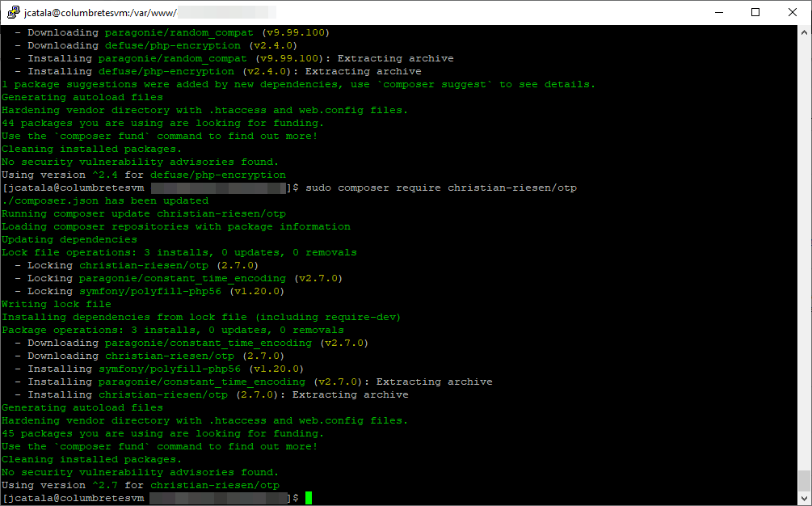Screen dimensions: 812x506
Task: Click 'Package operations: 3 installs' line
Action: click(172, 331)
